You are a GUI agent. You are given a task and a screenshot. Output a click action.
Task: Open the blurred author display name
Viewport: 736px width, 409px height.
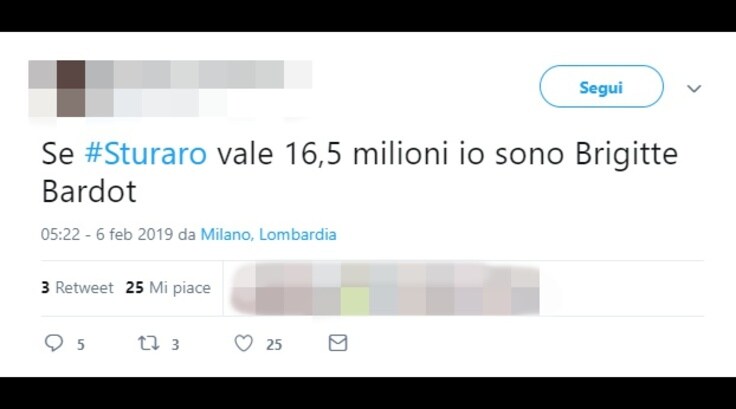(x=199, y=74)
